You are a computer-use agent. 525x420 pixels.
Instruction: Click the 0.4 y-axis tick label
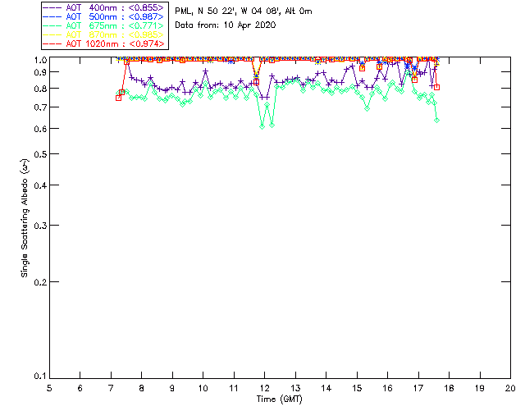40,185
